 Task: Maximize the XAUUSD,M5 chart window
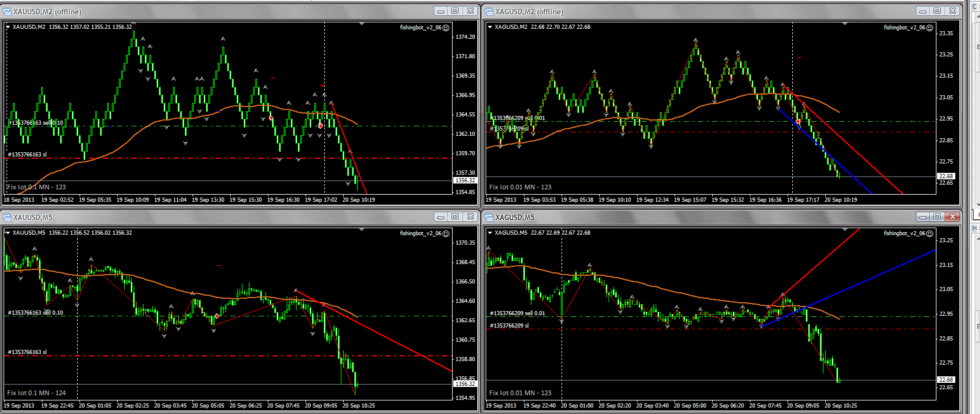[455, 216]
